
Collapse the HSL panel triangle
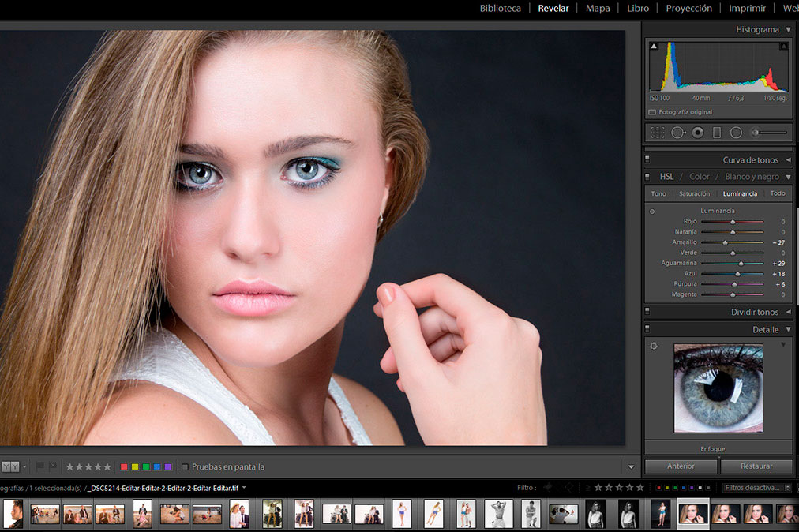[788, 177]
